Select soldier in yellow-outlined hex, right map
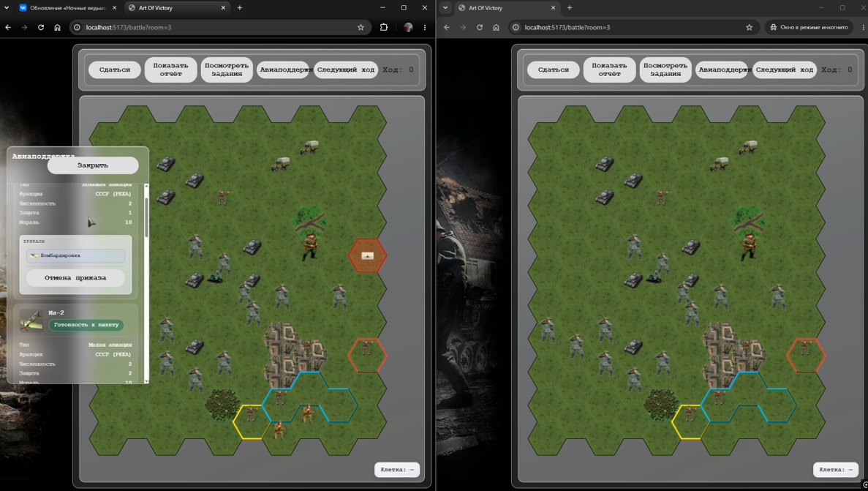The image size is (868, 491). pyautogui.click(x=689, y=413)
